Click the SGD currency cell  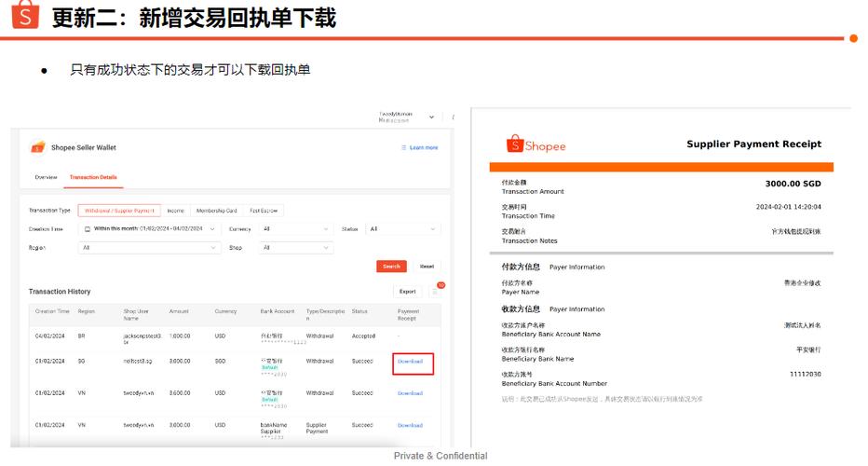tap(221, 362)
